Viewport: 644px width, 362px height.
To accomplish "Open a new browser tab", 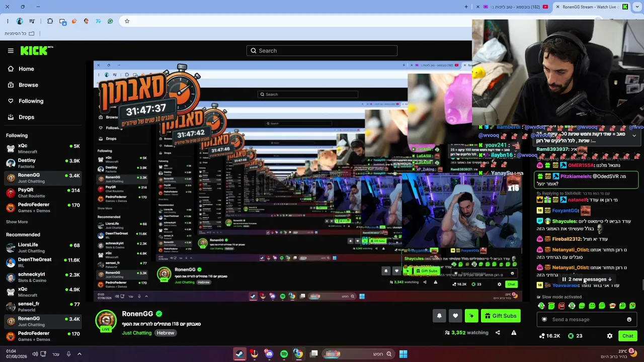I will tap(466, 7).
